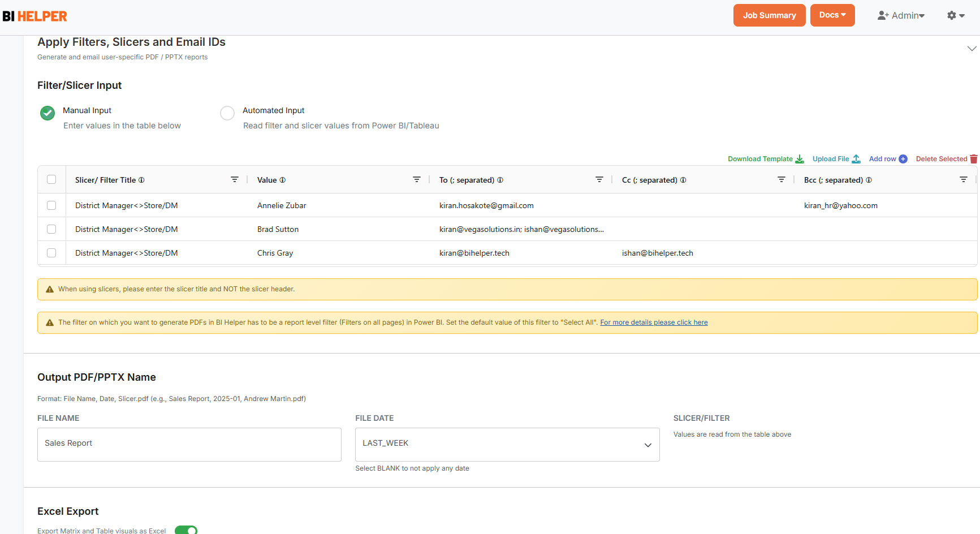
Task: Click info icon beside Value header
Action: (x=283, y=180)
